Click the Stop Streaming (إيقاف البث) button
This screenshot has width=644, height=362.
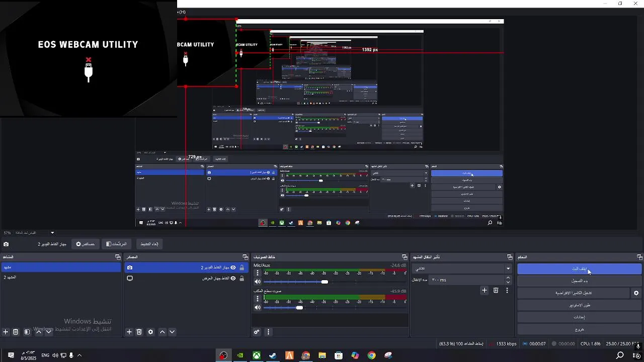tap(580, 269)
